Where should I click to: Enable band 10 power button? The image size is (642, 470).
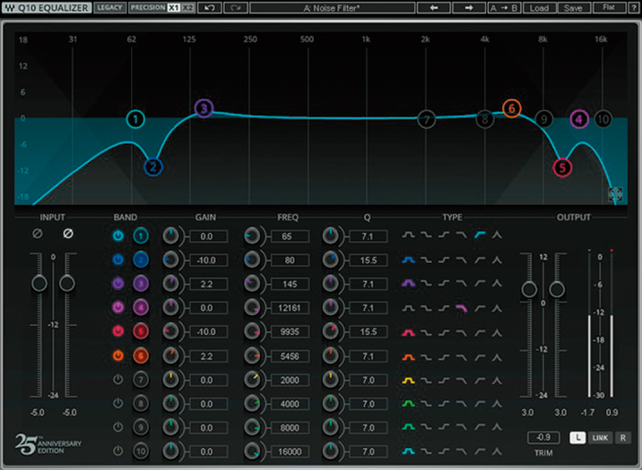(x=118, y=451)
